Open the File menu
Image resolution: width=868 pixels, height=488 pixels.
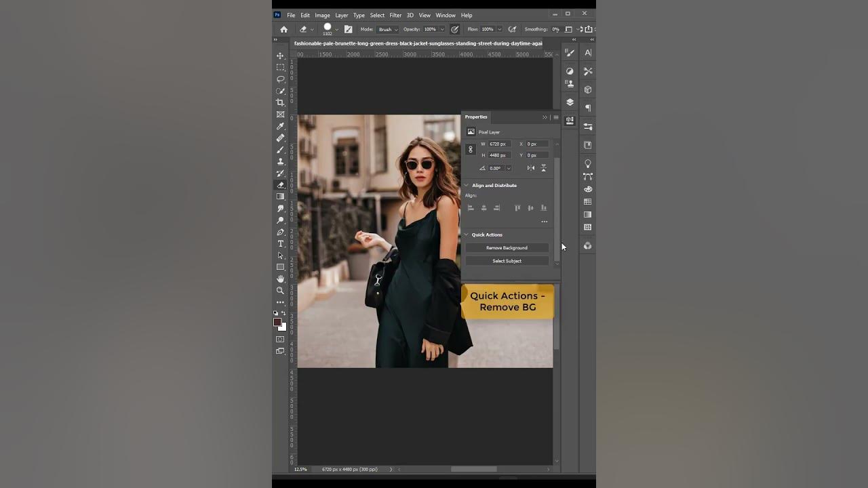tap(291, 15)
